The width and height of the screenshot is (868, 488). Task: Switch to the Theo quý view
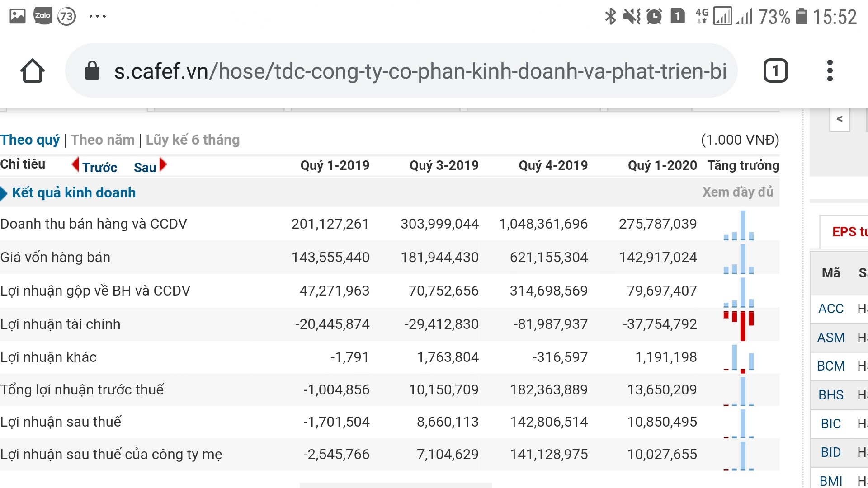pyautogui.click(x=30, y=140)
